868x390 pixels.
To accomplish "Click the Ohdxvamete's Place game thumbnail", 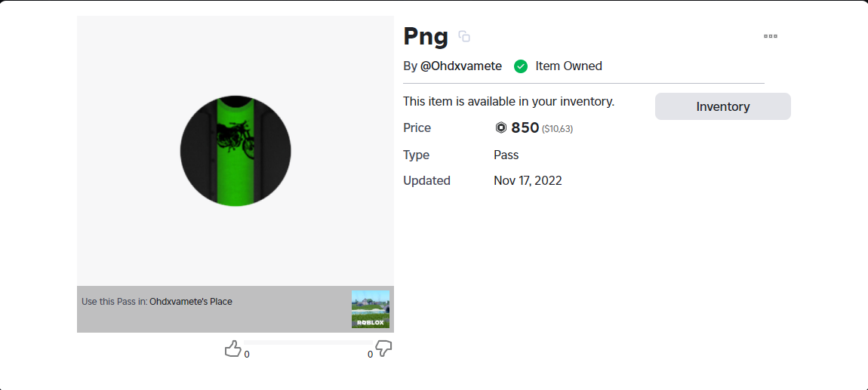I will 371,309.
